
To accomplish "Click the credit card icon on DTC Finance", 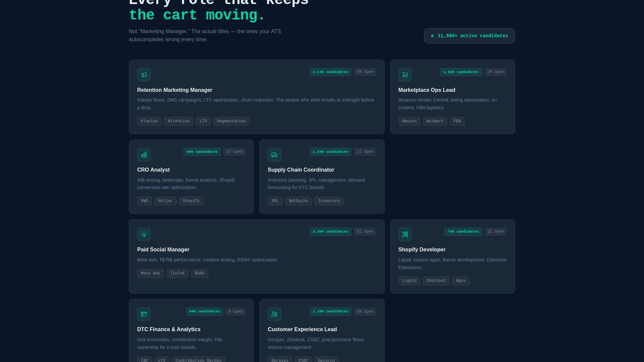I will pyautogui.click(x=144, y=314).
